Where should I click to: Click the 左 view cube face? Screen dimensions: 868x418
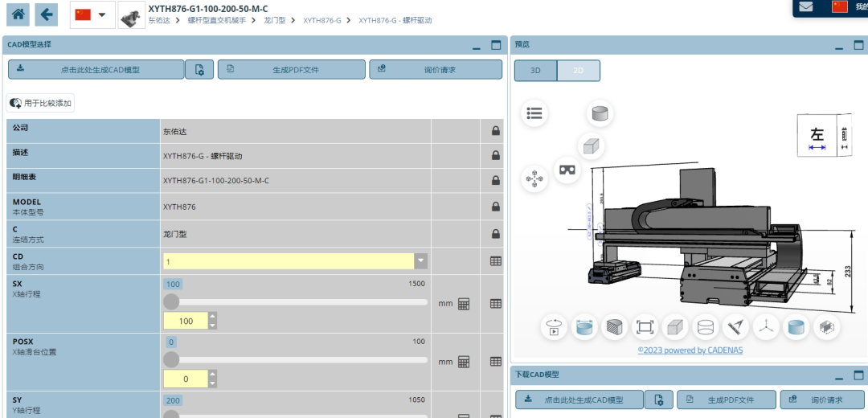click(x=817, y=136)
